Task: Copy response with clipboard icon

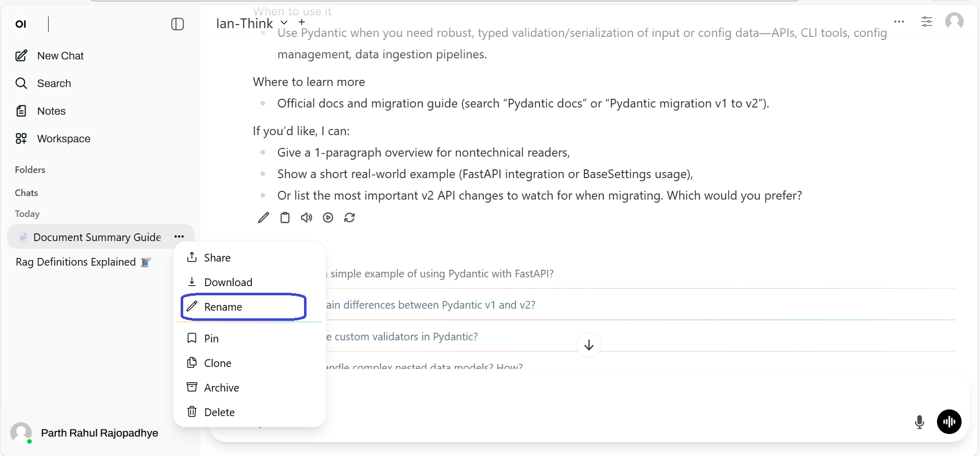Action: pyautogui.click(x=285, y=218)
